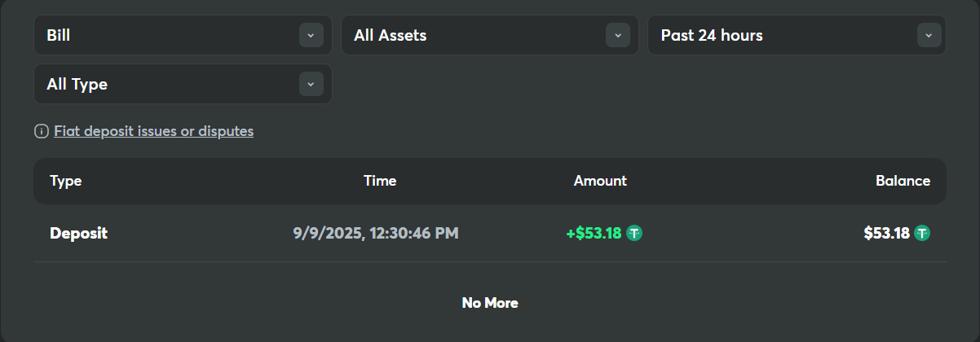Open Fiat deposit issues or disputes link

[153, 131]
